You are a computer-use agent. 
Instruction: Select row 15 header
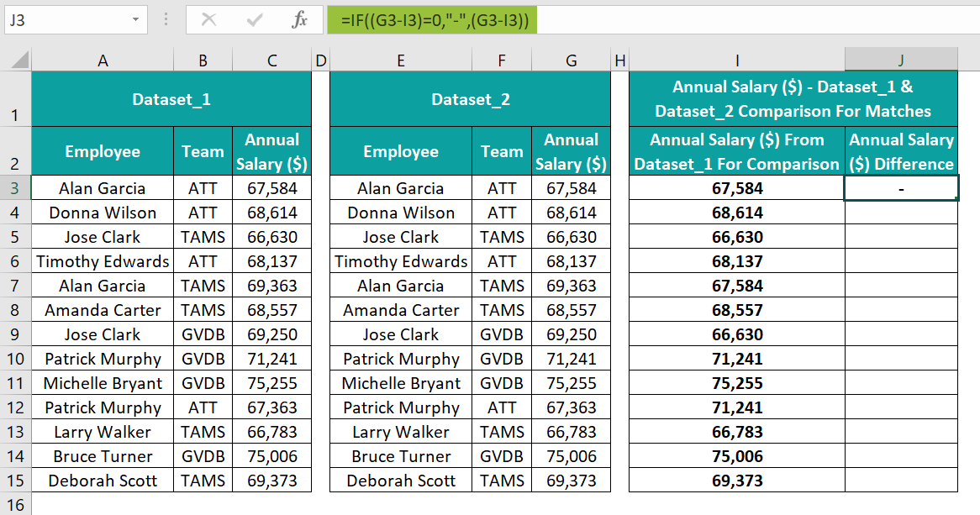(16, 481)
